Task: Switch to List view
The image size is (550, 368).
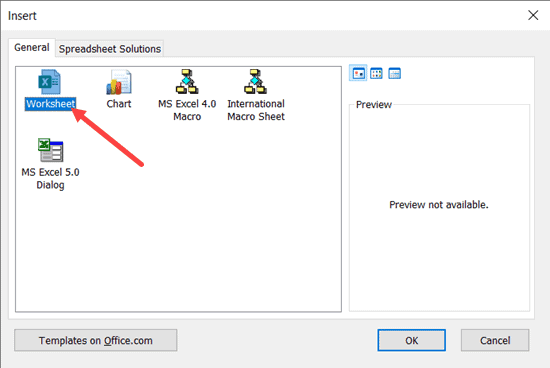Action: (x=376, y=73)
